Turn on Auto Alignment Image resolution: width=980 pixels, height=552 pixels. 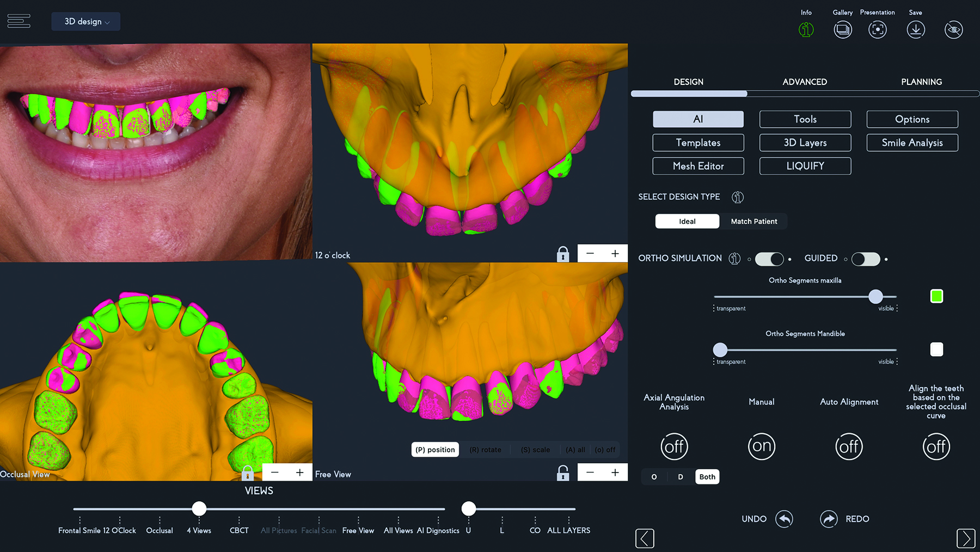[849, 446]
